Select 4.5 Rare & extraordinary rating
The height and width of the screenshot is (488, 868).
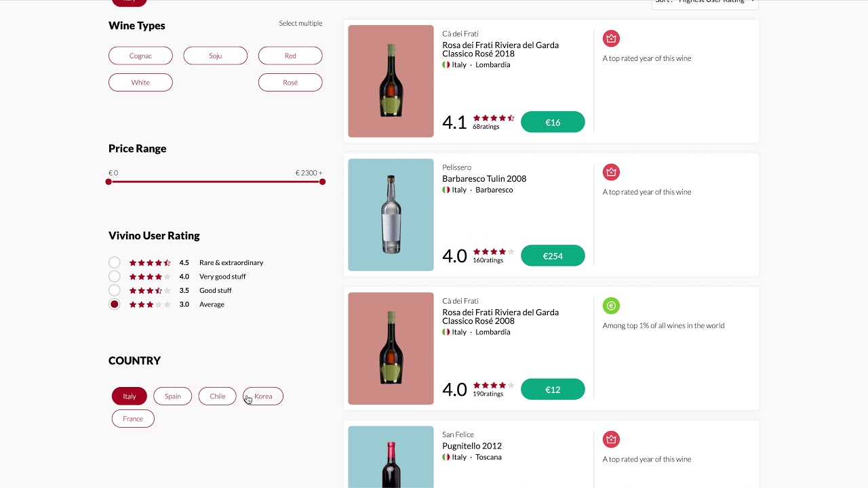115,262
